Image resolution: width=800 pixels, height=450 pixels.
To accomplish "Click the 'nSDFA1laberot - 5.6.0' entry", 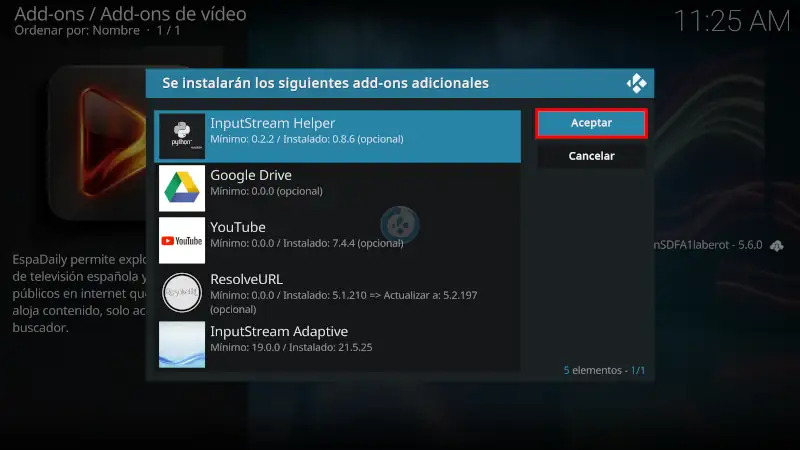I will pos(708,245).
